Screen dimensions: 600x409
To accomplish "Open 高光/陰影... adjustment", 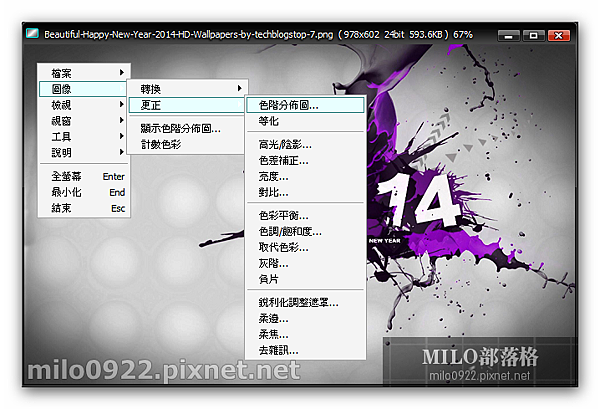I will click(x=305, y=145).
